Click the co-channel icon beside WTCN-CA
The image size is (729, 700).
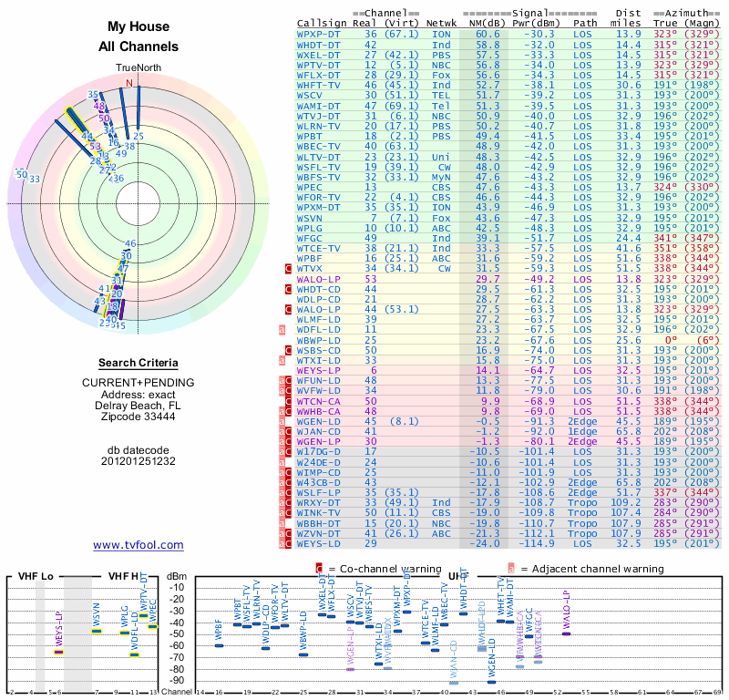coord(288,401)
